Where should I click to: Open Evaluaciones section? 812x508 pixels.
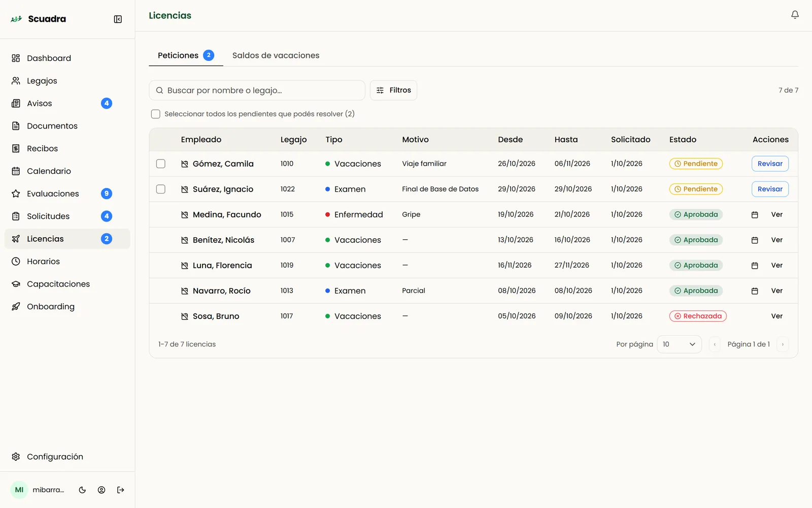tap(67, 194)
